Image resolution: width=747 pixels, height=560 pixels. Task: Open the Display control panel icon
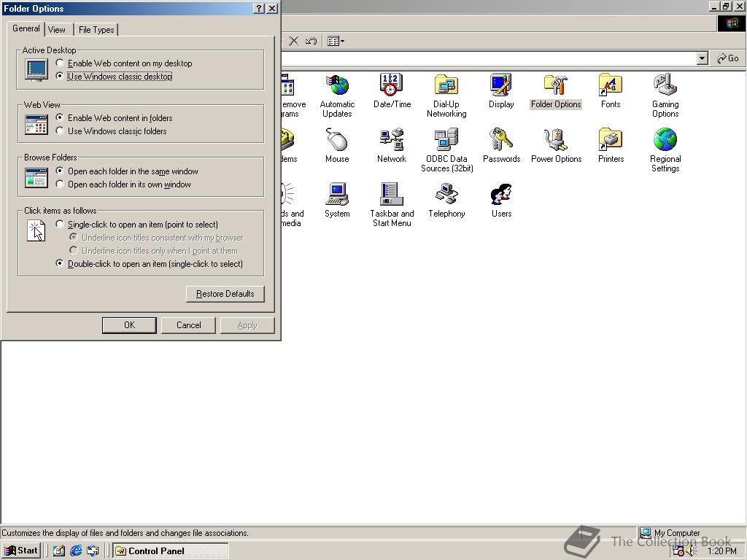[500, 90]
